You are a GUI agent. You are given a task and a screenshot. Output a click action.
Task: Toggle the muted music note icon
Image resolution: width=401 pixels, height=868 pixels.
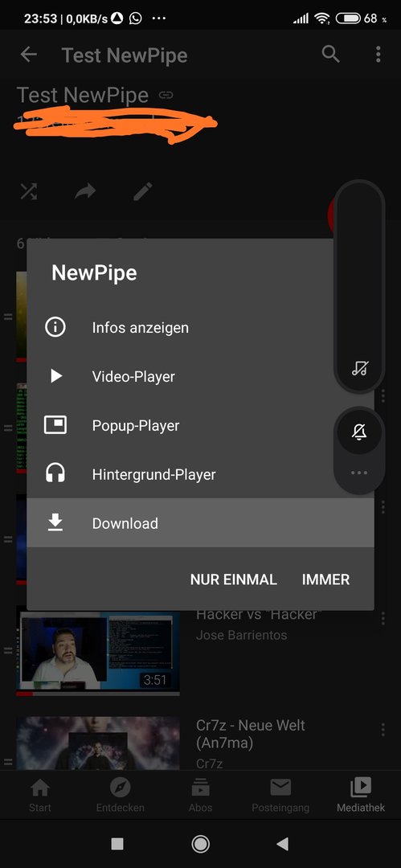[x=359, y=368]
